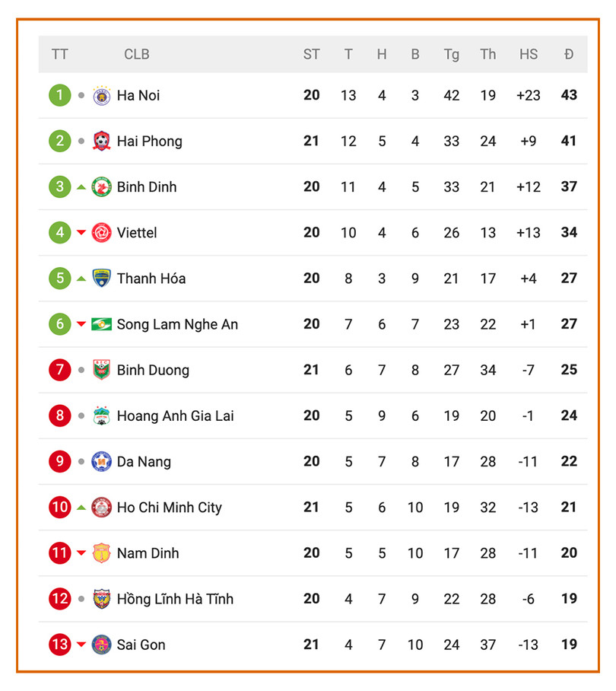
Task: Click the Thanh Hóa team badge
Action: click(x=101, y=279)
